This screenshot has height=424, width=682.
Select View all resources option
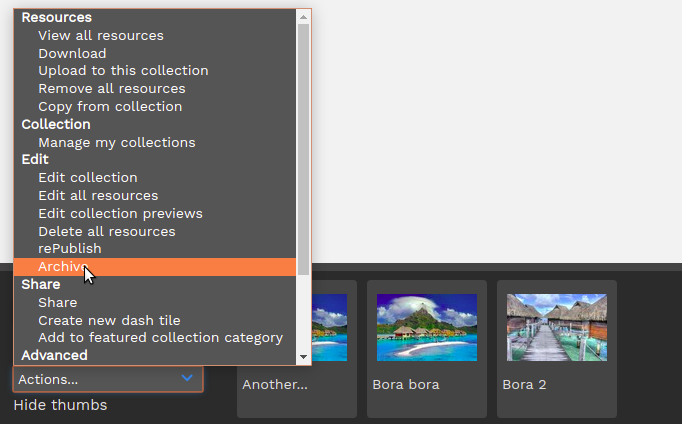100,35
